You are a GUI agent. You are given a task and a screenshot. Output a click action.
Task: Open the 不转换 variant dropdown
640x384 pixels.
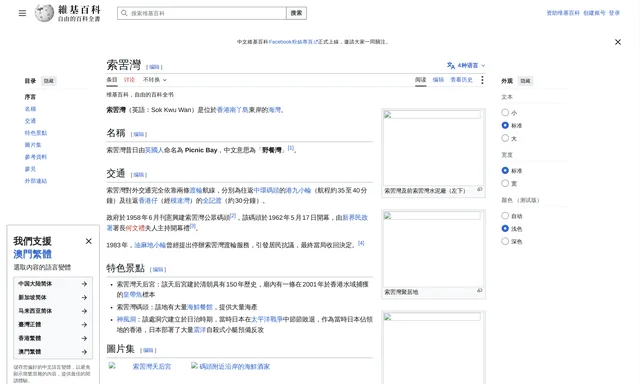(155, 80)
